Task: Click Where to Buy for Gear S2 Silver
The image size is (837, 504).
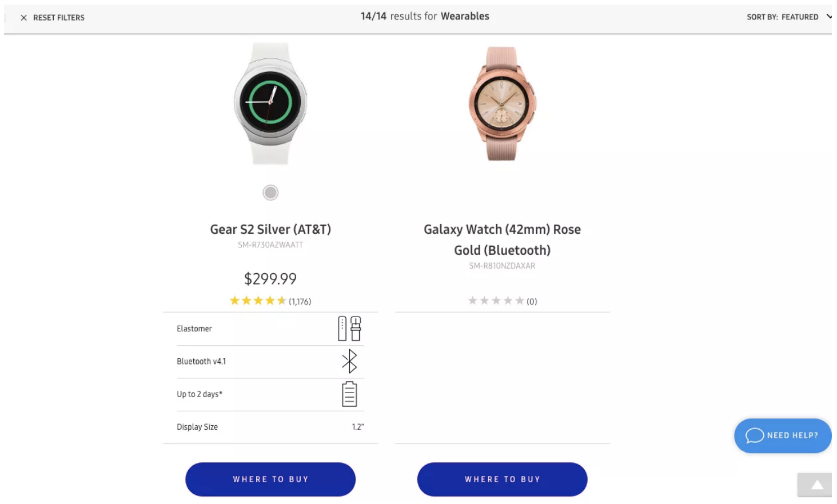Action: pyautogui.click(x=270, y=479)
